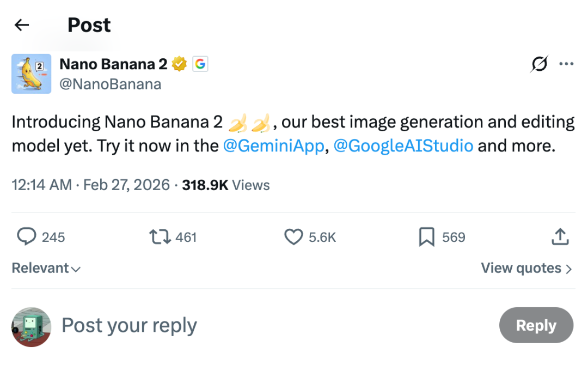
Task: Like the post with heart icon
Action: 293,237
